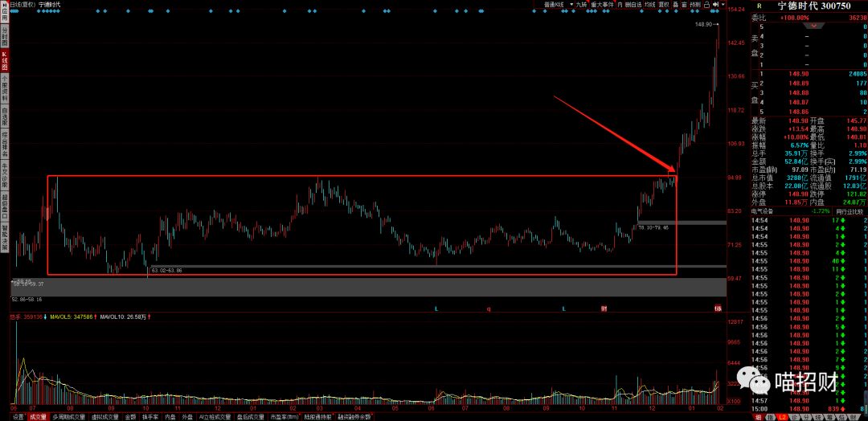The width and height of the screenshot is (868, 421).
Task: Toggle the 均线 moving average lines
Action: (650, 5)
